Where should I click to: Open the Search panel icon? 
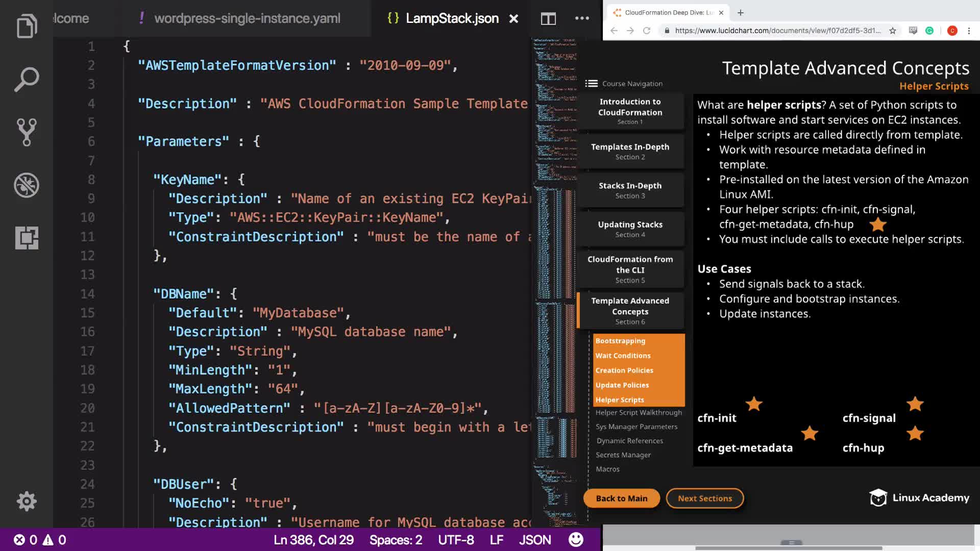coord(27,79)
